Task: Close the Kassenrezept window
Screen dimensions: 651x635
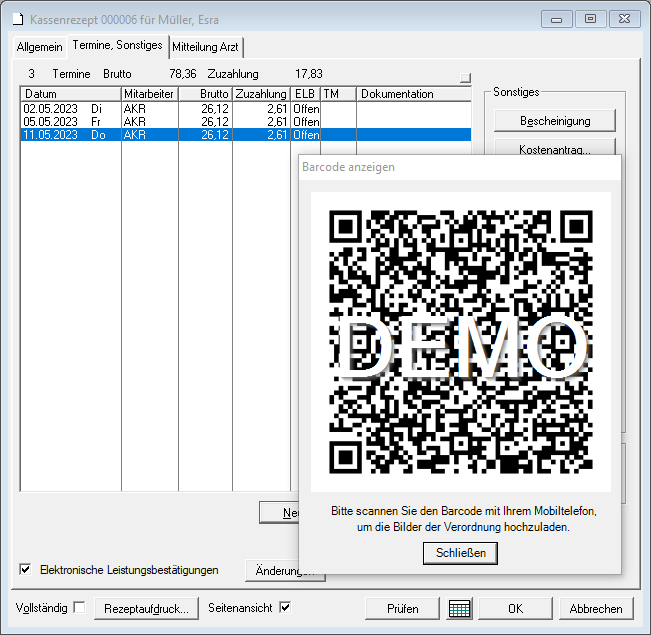Action: pyautogui.click(x=624, y=19)
